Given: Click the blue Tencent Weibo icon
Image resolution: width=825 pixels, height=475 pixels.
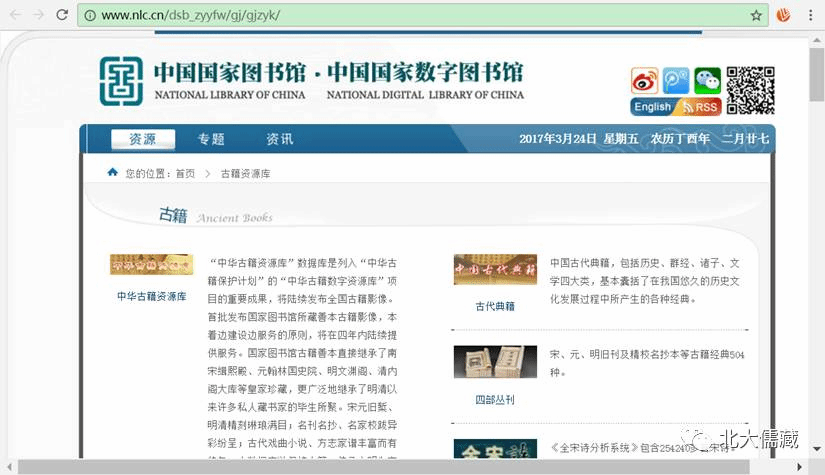Looking at the screenshot, I should 676,81.
